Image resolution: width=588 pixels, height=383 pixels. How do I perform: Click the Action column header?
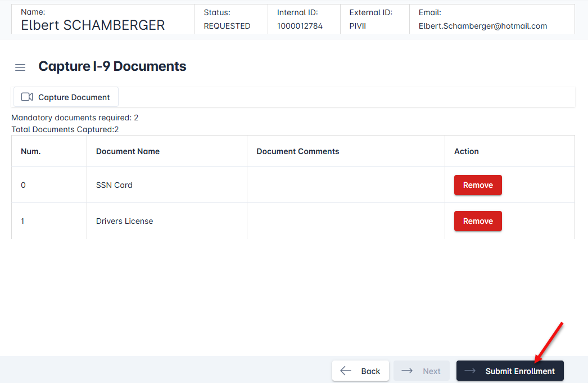click(x=466, y=151)
